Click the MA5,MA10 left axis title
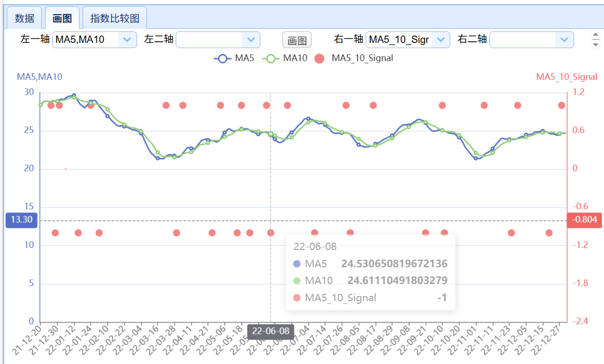This screenshot has width=604, height=364. pyautogui.click(x=40, y=77)
